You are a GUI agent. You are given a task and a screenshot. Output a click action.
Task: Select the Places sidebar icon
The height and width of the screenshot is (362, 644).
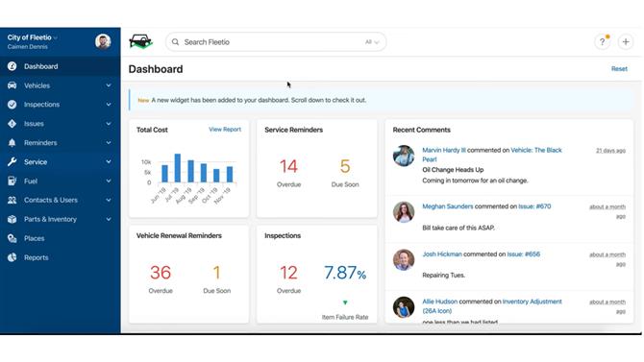pos(12,238)
